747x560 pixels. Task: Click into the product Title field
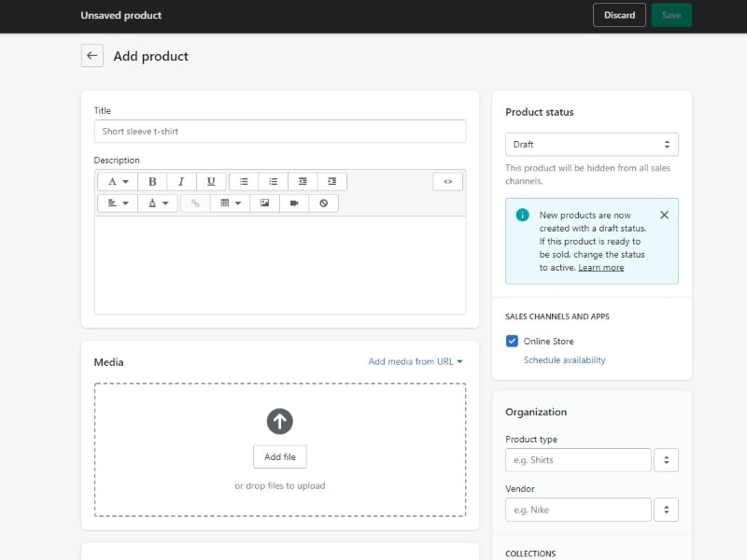280,132
